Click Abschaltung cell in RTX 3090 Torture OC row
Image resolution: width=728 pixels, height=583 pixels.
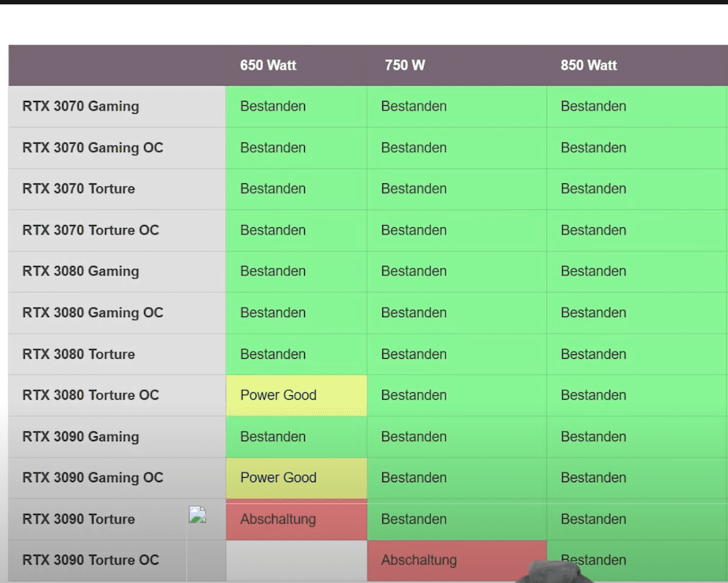[x=457, y=561]
